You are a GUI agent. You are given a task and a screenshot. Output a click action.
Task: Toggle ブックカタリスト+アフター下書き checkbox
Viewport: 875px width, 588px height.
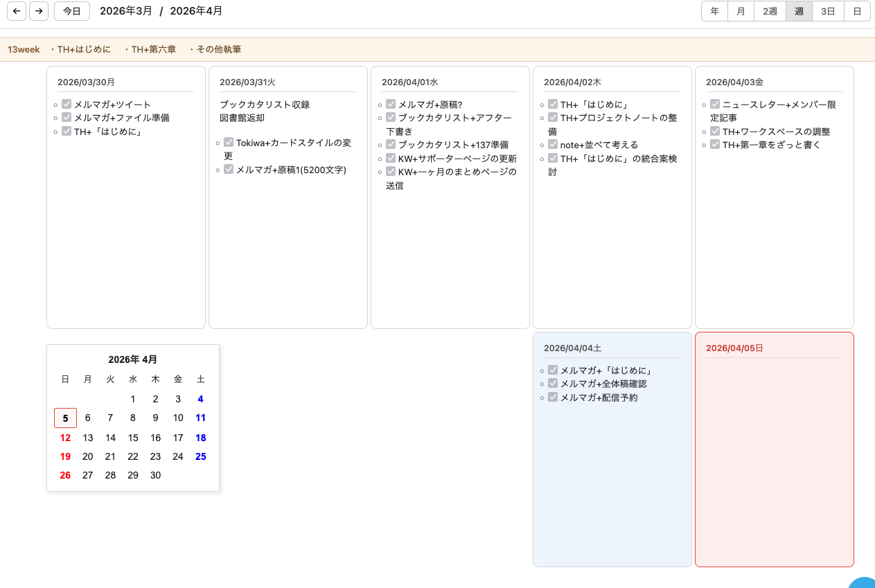391,117
